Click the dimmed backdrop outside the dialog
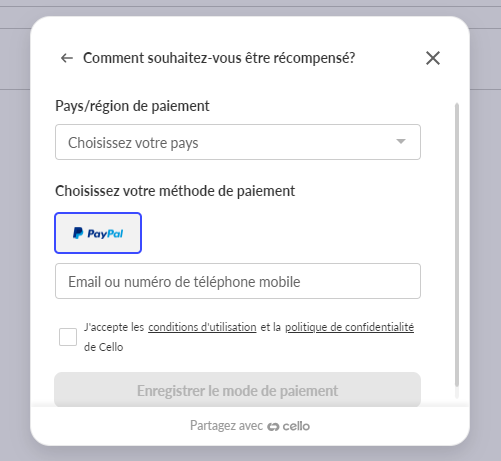This screenshot has height=461, width=501. coord(15,233)
